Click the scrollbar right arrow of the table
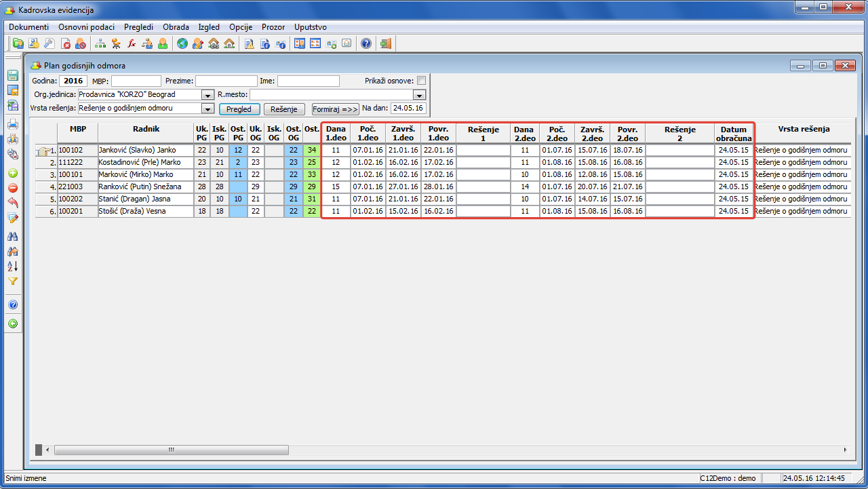The image size is (868, 489). point(845,450)
